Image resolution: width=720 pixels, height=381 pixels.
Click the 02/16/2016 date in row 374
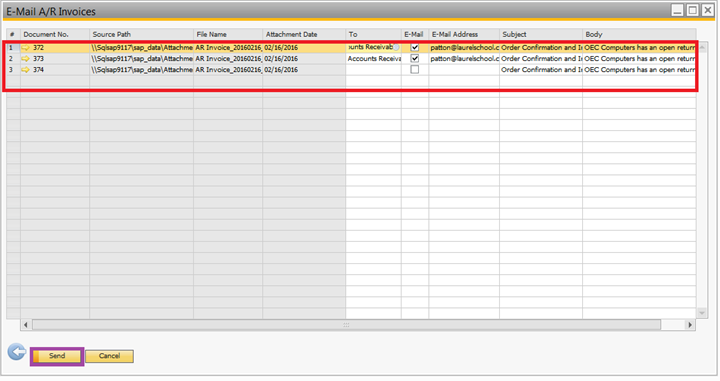click(281, 70)
